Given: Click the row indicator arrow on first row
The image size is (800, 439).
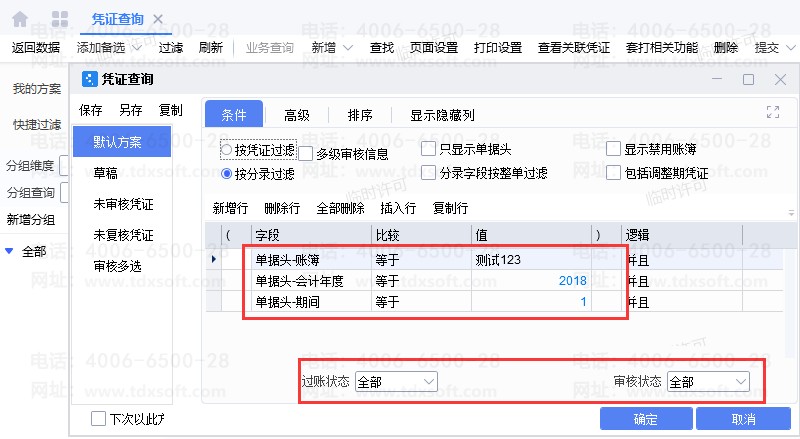Looking at the screenshot, I should click(214, 259).
